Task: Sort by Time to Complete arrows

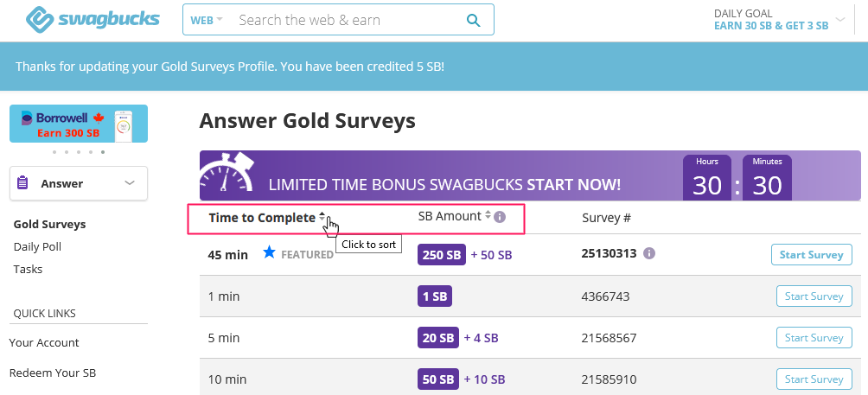Action: pyautogui.click(x=322, y=217)
